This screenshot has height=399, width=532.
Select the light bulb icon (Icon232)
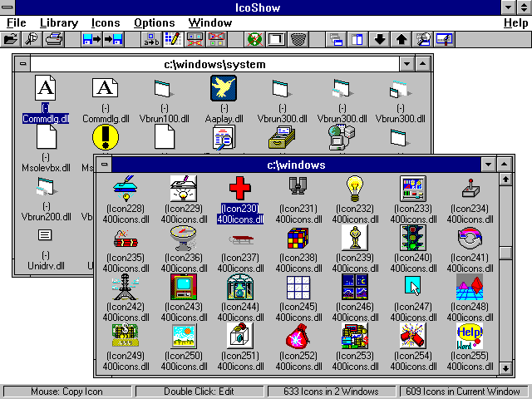[355, 189]
